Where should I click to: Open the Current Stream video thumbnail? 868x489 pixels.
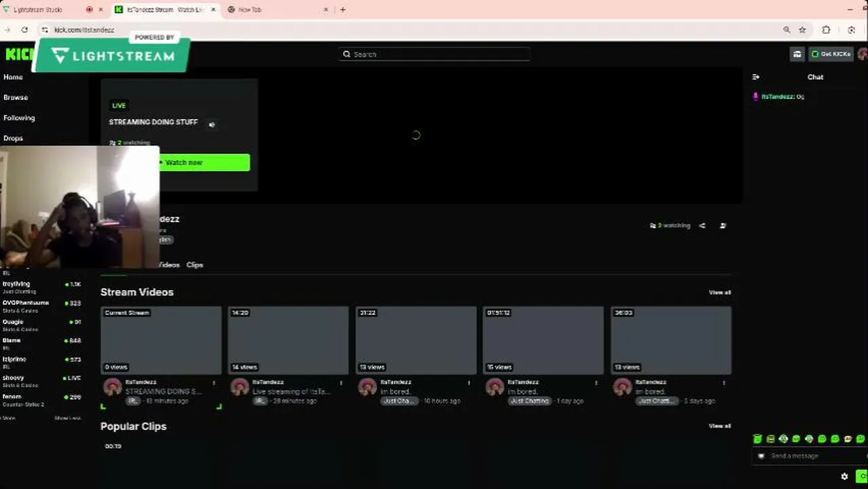tap(161, 340)
